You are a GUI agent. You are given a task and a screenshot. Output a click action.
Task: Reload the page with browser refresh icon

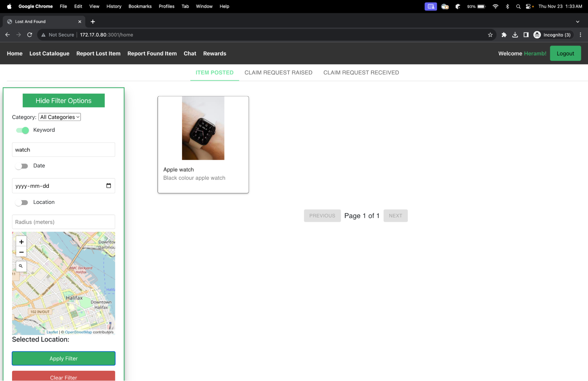click(x=30, y=35)
